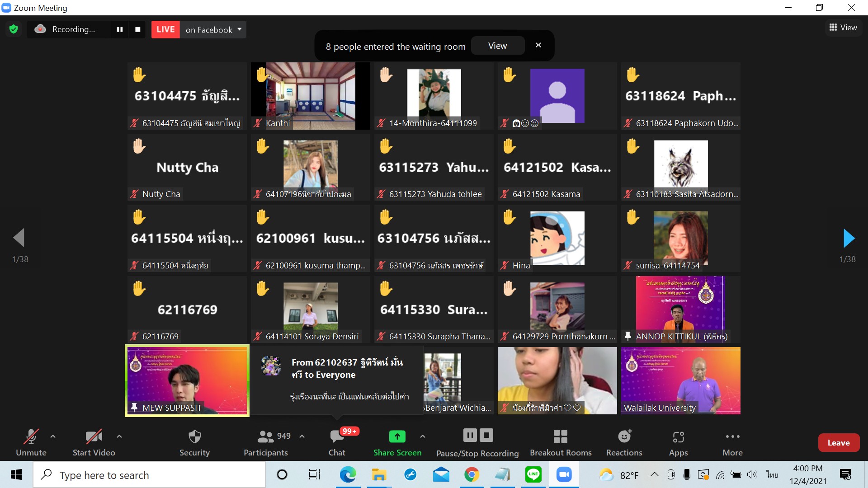This screenshot has width=868, height=488.
Task: Open the Apps icon
Action: point(678,437)
